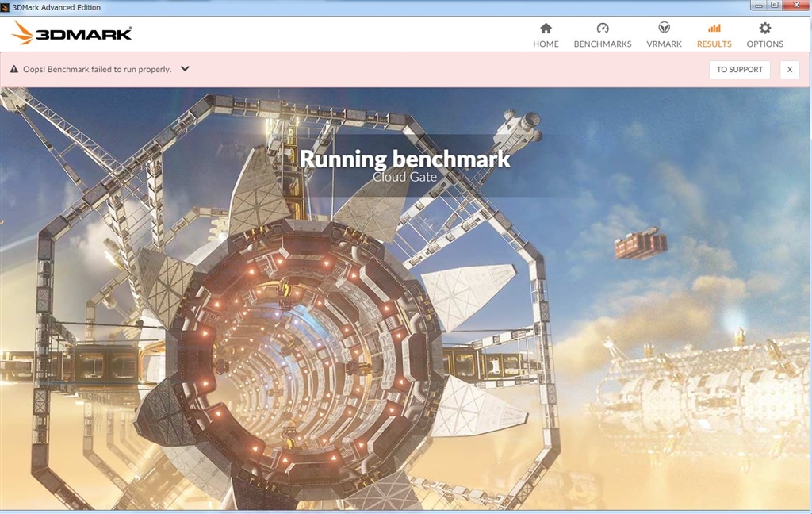Open the VRMARK tab
The image size is (812, 514).
tap(664, 35)
